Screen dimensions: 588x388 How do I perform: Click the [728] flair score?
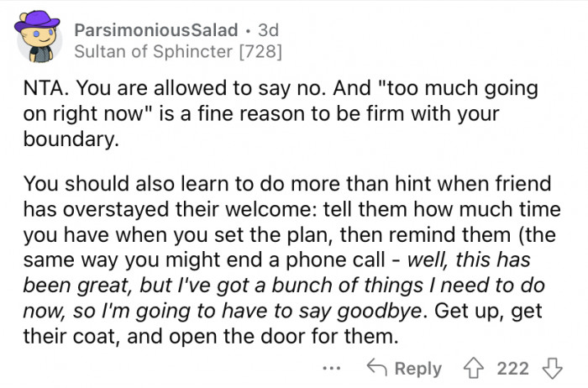pyautogui.click(x=257, y=53)
